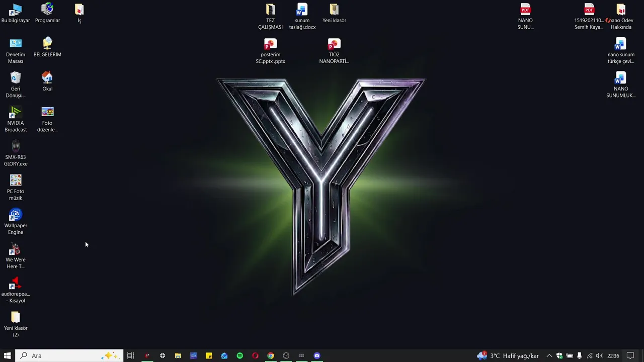
Task: Open the Foto düzenle shortcut
Action: coord(47,119)
